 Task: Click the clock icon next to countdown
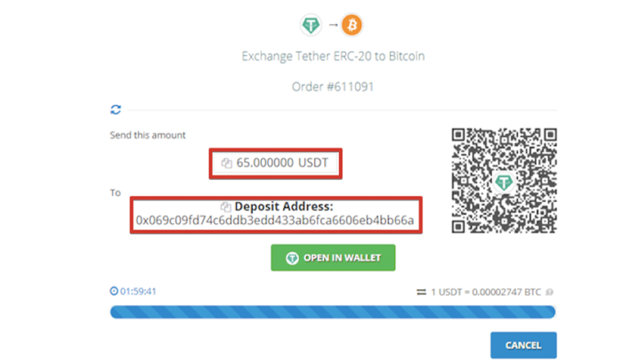coord(114,291)
